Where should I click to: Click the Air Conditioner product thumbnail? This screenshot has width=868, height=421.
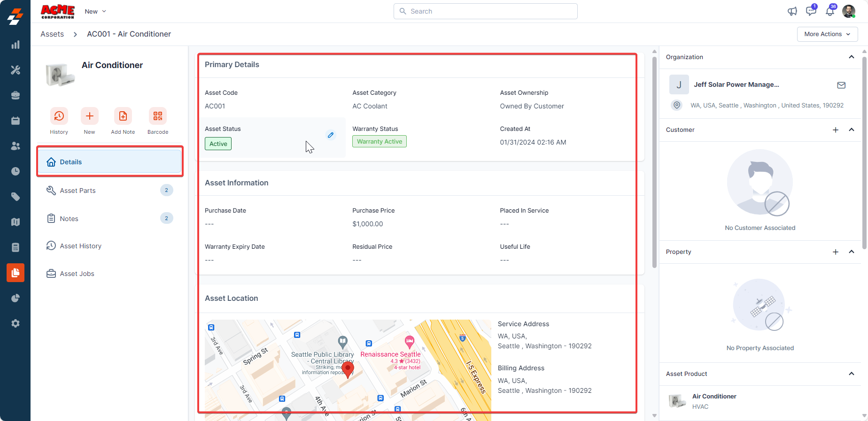[x=677, y=401]
